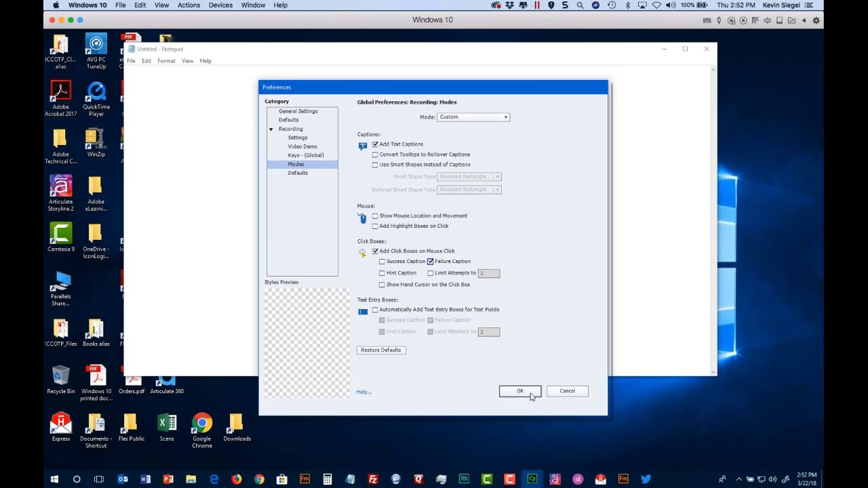Select the Recycle Bin icon

point(60,380)
